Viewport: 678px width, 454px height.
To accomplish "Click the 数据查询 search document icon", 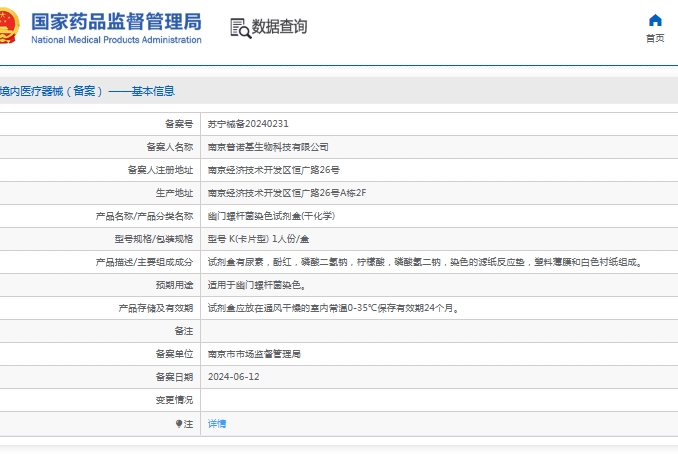I will pos(240,28).
